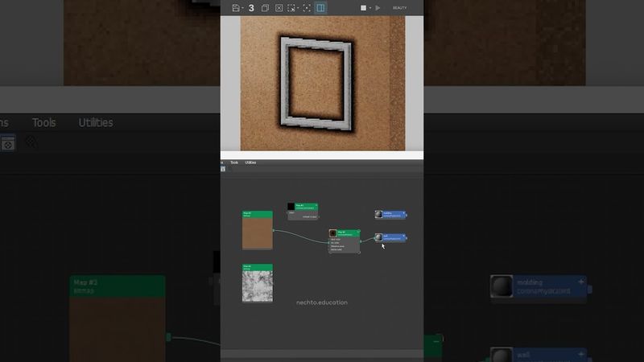Click the focus point tracking icon

[307, 8]
